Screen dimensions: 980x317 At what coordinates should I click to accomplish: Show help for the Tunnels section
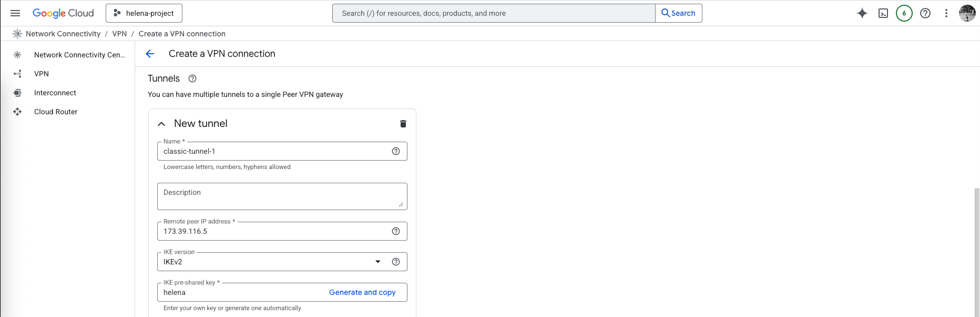coord(192,78)
